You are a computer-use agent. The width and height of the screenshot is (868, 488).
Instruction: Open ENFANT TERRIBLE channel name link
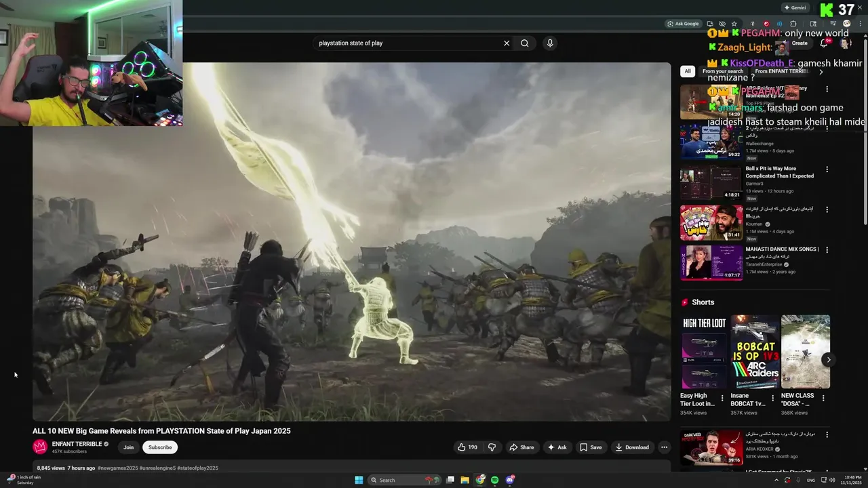[77, 444]
